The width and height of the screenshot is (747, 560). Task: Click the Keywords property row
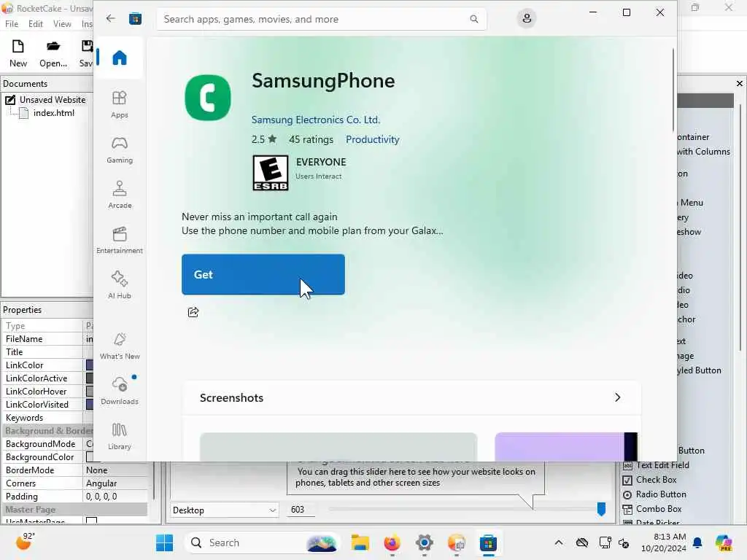[47, 418]
